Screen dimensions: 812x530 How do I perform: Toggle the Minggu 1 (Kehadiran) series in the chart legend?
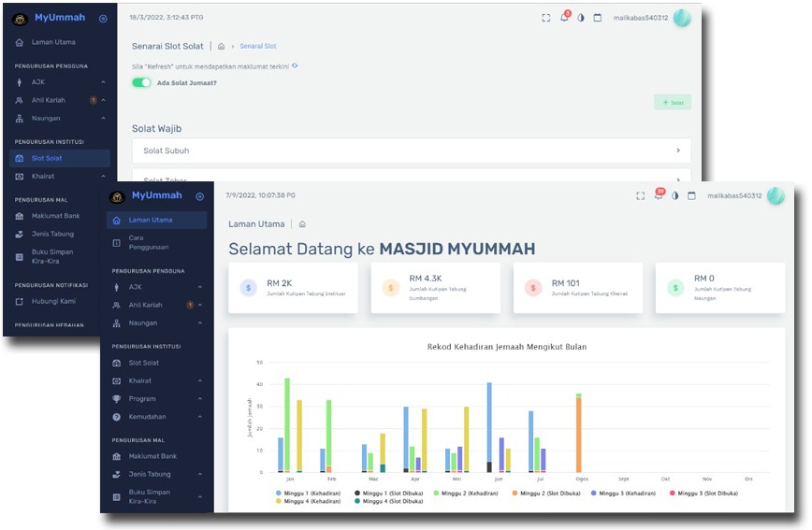click(x=309, y=492)
